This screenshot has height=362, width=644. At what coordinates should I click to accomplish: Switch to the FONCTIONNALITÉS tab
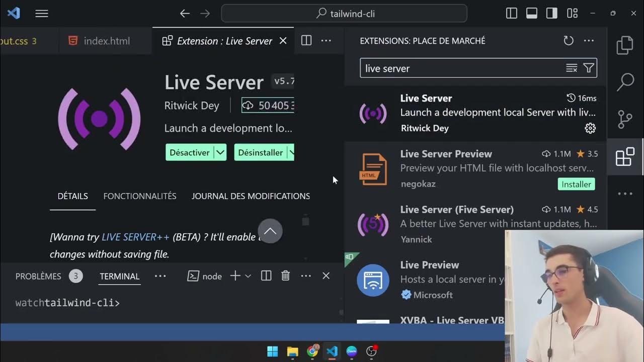140,196
